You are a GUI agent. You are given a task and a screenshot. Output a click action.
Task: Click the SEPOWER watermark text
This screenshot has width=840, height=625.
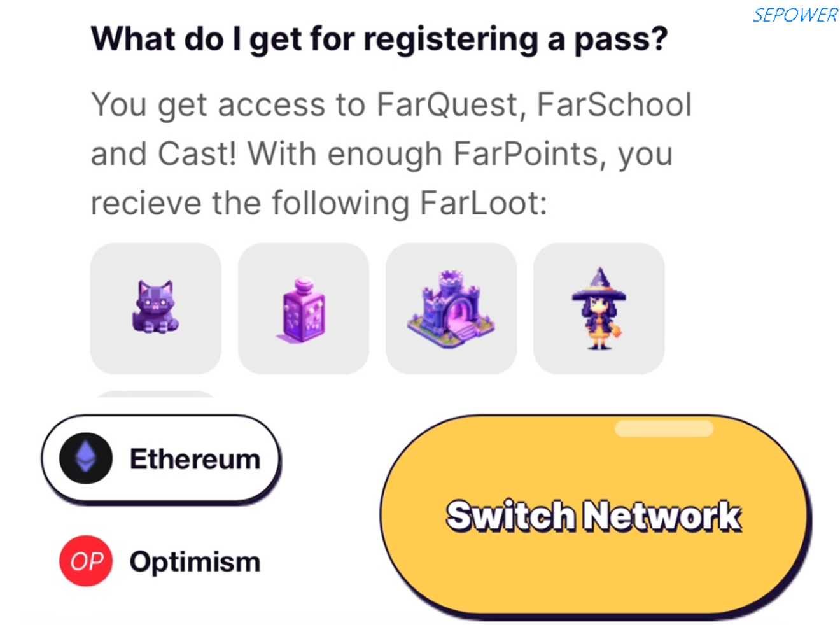[x=795, y=15]
